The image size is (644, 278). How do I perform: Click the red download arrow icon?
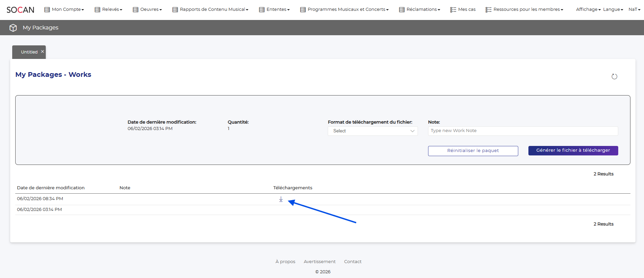pos(281,199)
